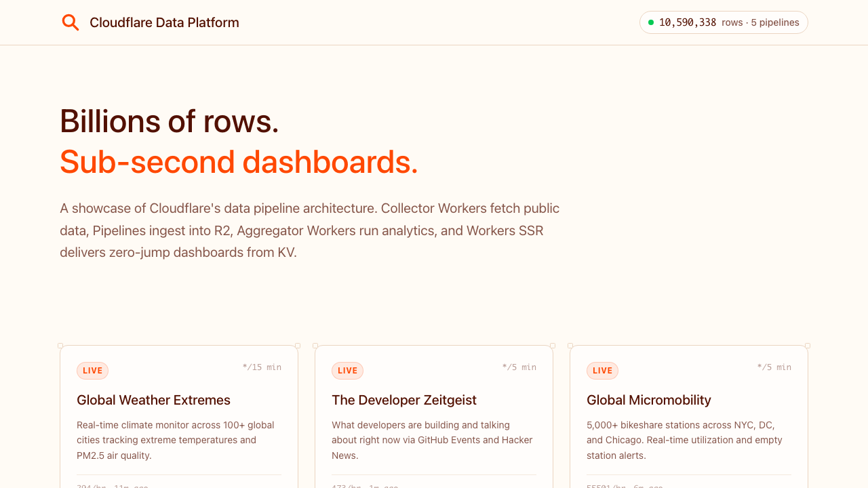Click the 'Sub-second dashboards.' orange heading

point(239,162)
